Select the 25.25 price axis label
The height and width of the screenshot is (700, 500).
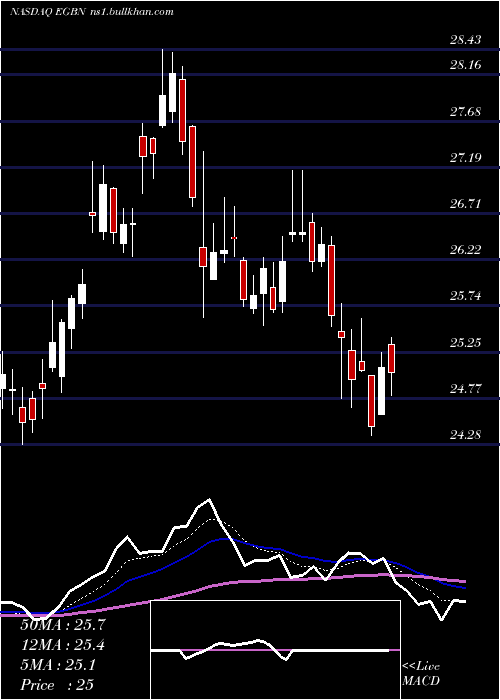tap(466, 342)
